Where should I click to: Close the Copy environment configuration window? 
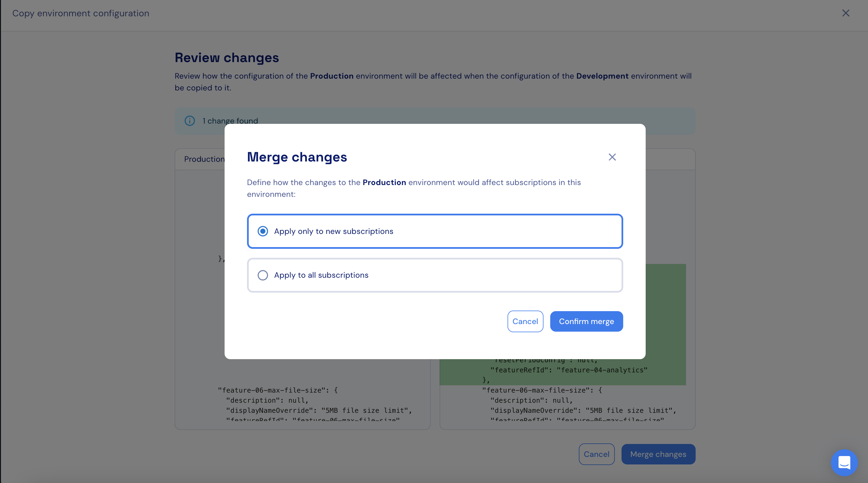[846, 13]
